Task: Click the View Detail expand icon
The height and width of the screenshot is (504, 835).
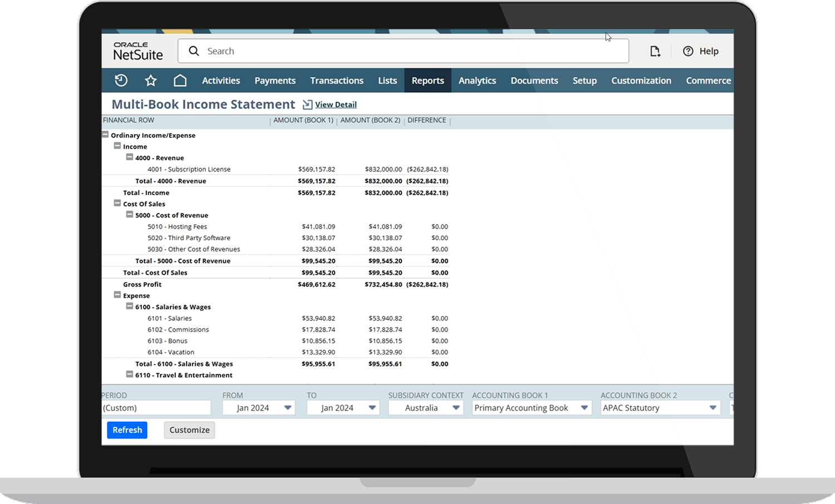Action: [307, 104]
